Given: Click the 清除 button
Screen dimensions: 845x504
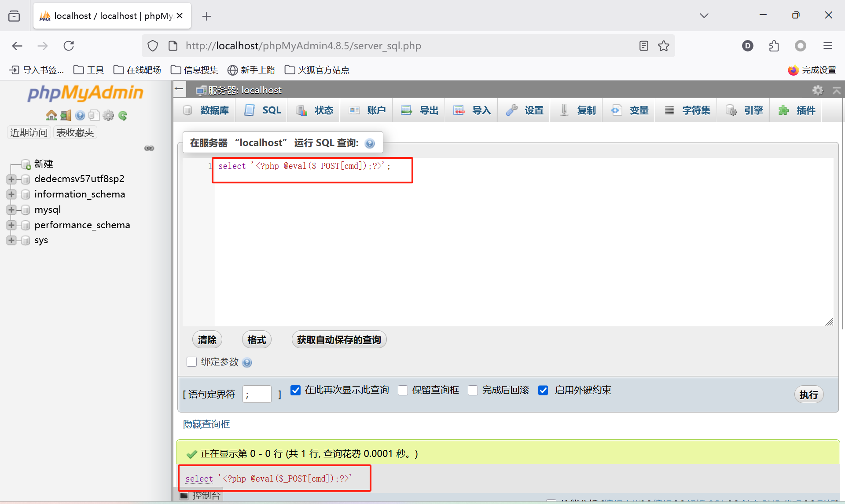Looking at the screenshot, I should (x=207, y=340).
